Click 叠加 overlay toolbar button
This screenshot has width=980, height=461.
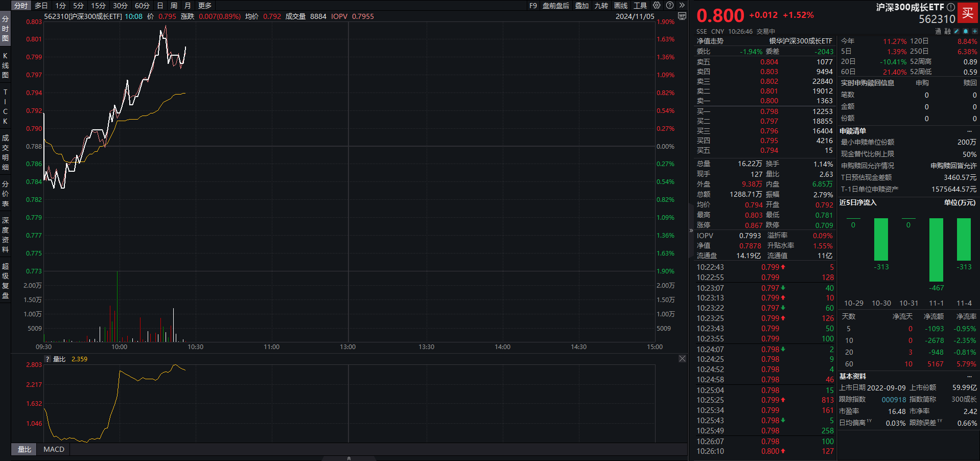(582, 6)
